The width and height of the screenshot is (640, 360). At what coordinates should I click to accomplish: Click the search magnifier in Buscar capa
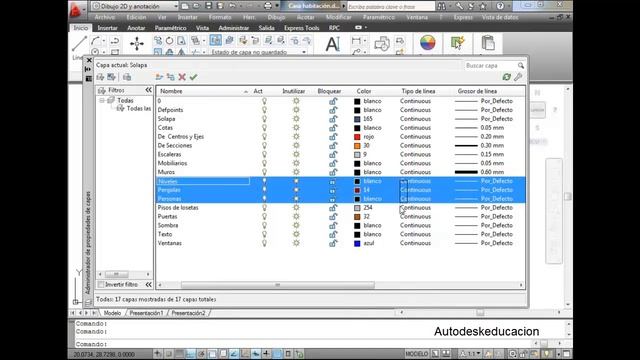tap(521, 65)
